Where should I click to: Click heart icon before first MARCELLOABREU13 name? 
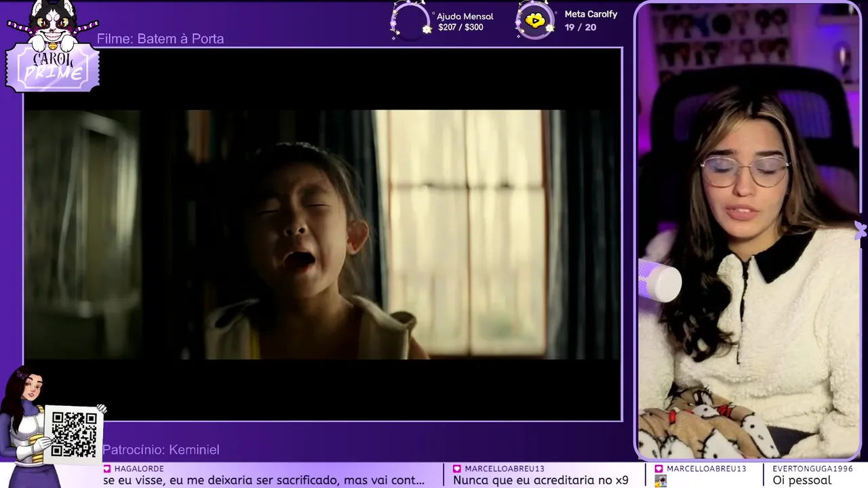[457, 468]
